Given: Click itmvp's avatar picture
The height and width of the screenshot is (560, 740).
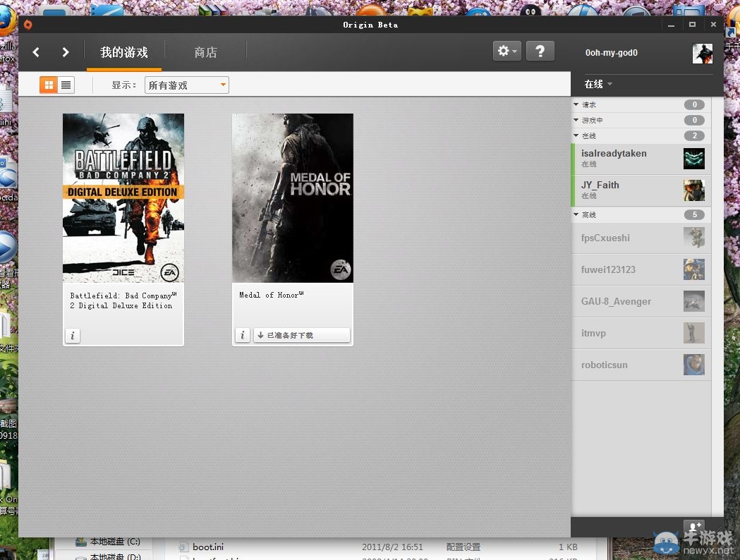Looking at the screenshot, I should (693, 333).
